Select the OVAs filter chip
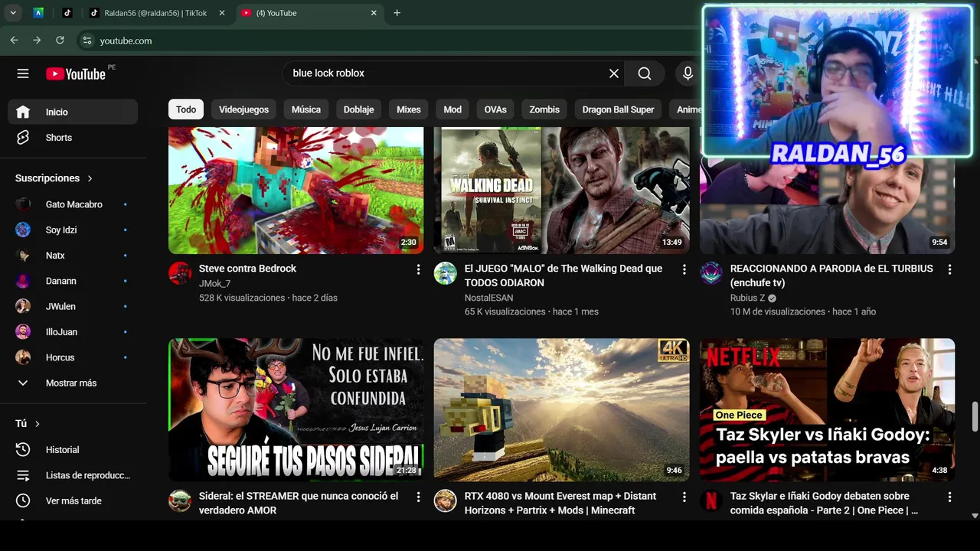The width and height of the screenshot is (980, 551). point(495,109)
